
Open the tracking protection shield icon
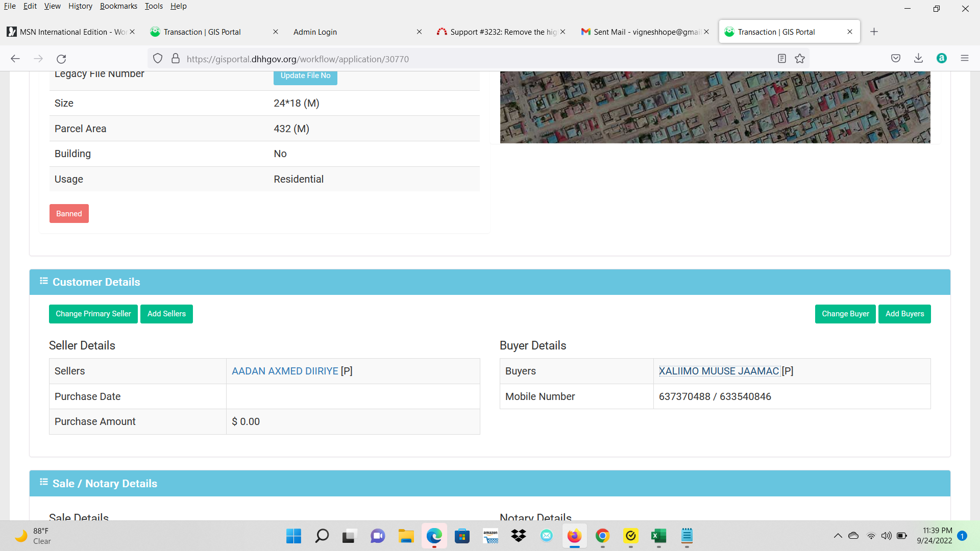[158, 59]
